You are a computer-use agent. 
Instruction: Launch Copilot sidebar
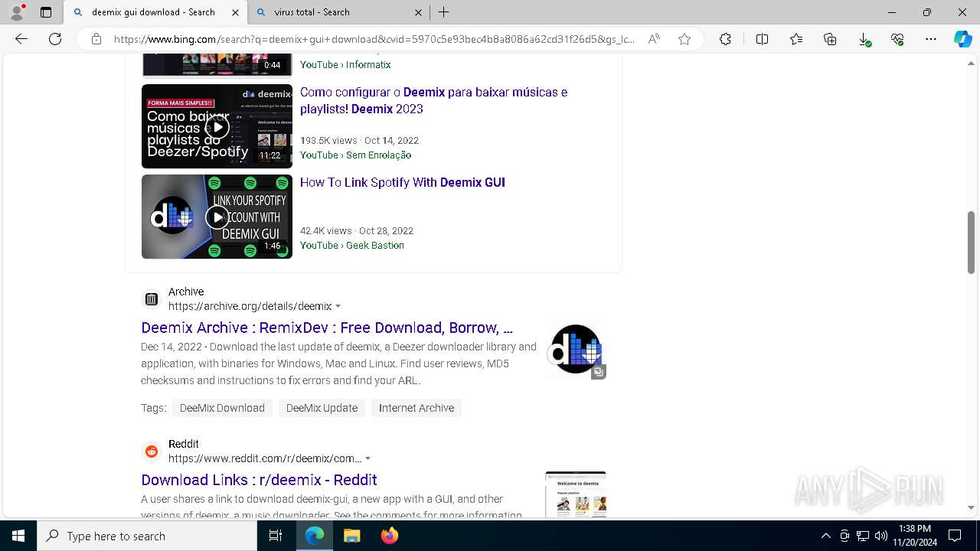962,39
